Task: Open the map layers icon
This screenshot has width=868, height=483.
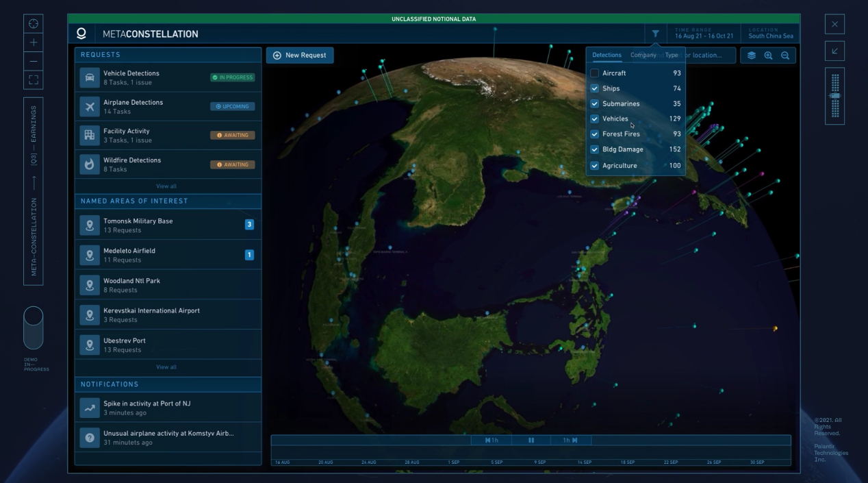Action: coord(752,55)
